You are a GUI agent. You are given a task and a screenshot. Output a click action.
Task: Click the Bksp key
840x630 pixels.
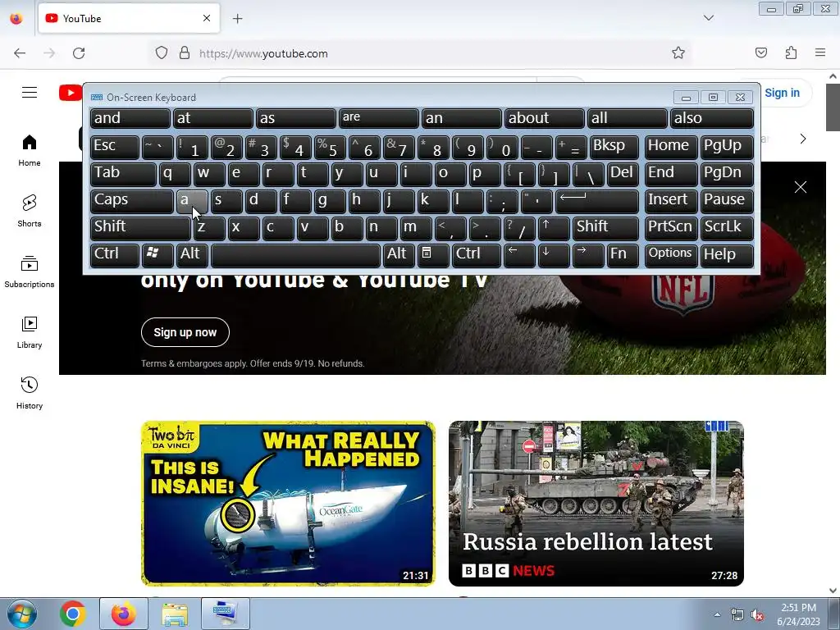pos(614,147)
